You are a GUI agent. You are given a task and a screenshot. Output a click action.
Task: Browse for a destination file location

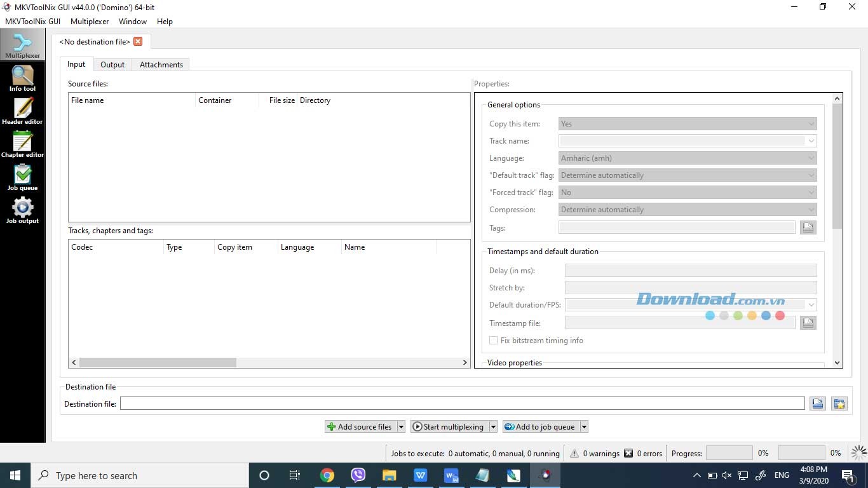818,403
